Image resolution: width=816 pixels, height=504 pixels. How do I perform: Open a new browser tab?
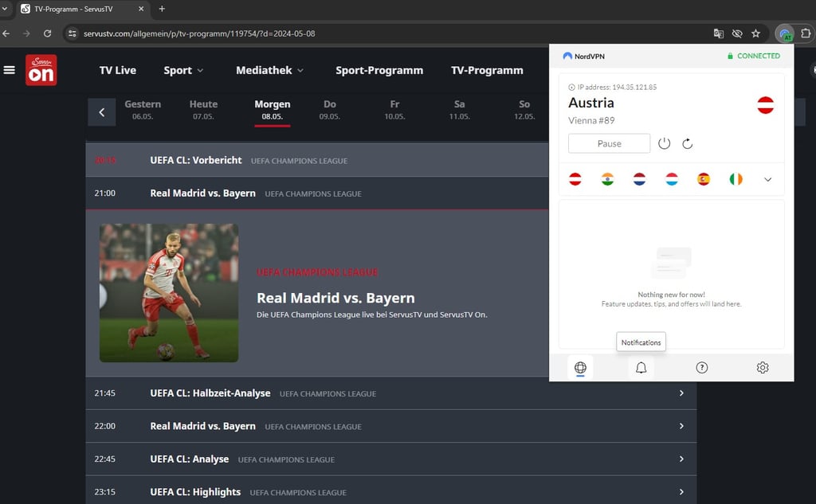162,9
